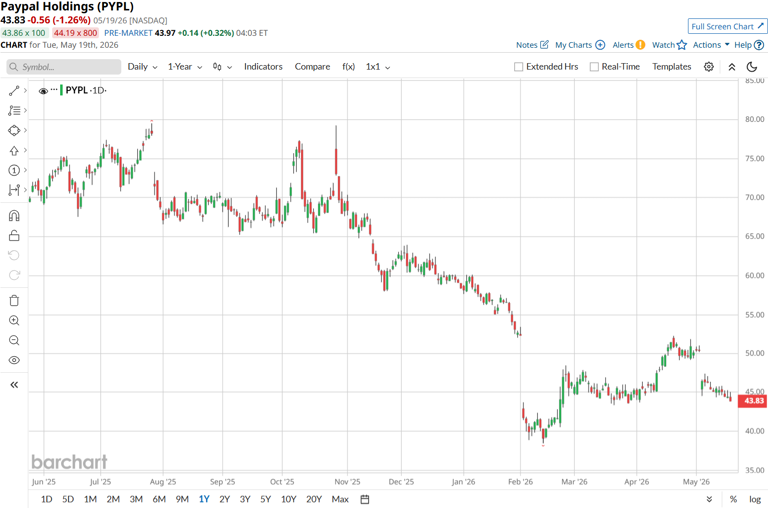This screenshot has height=508, width=768.
Task: Select the Max range tab
Action: 340,499
